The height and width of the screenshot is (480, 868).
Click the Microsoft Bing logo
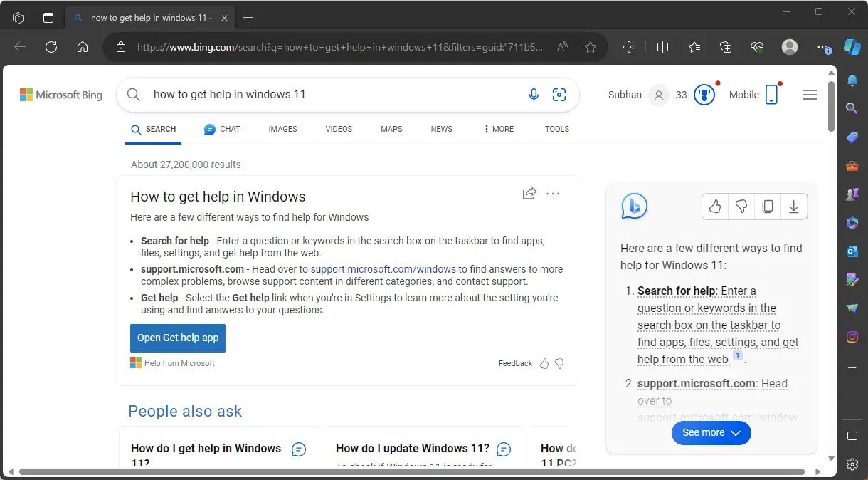(x=61, y=95)
